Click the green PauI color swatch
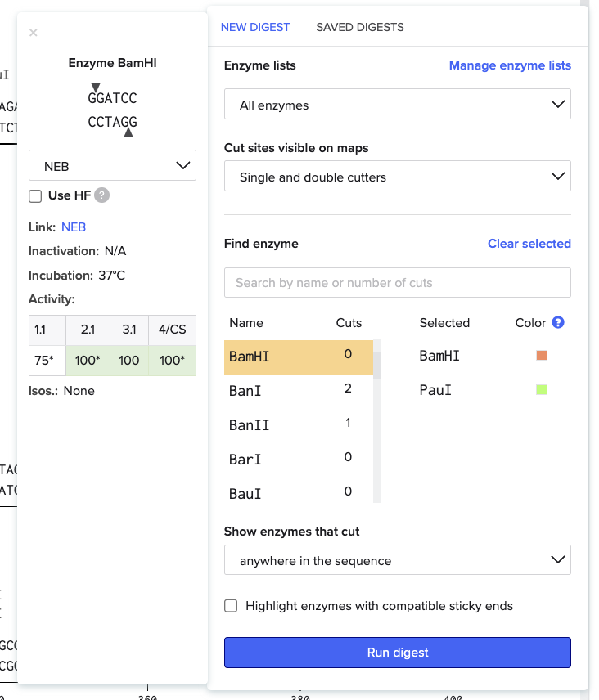 [x=541, y=390]
